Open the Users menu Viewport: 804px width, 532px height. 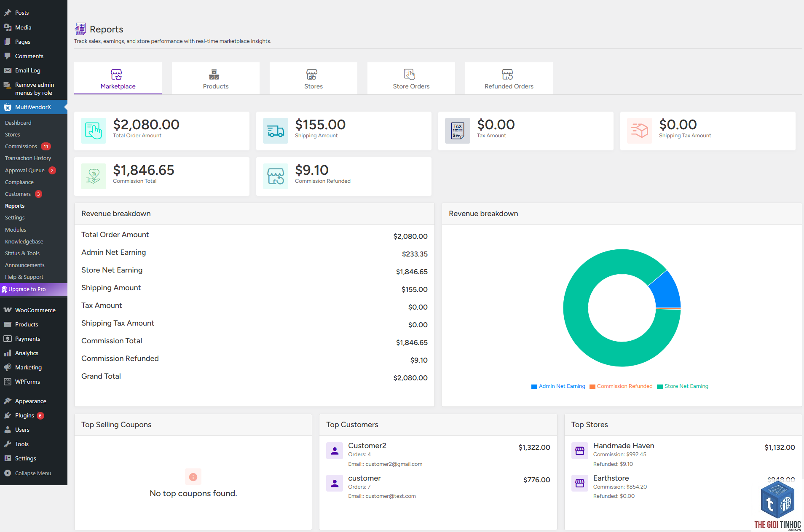point(34,430)
